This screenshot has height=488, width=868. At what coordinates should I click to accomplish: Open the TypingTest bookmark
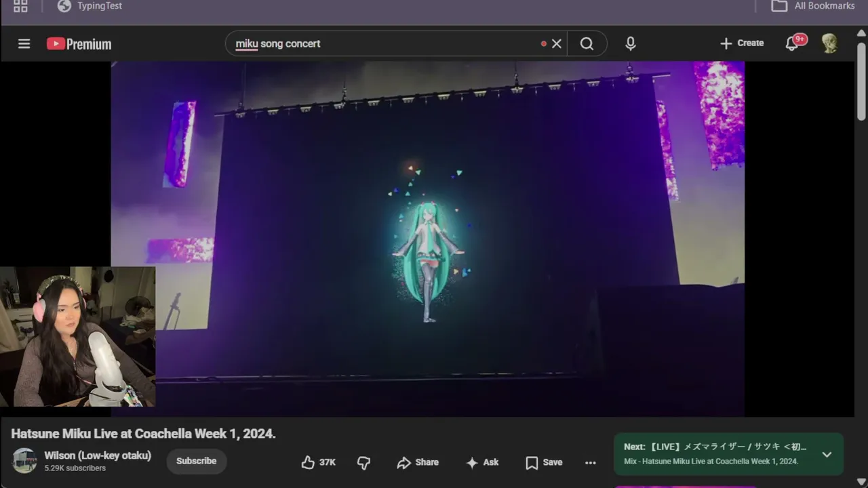(x=90, y=6)
